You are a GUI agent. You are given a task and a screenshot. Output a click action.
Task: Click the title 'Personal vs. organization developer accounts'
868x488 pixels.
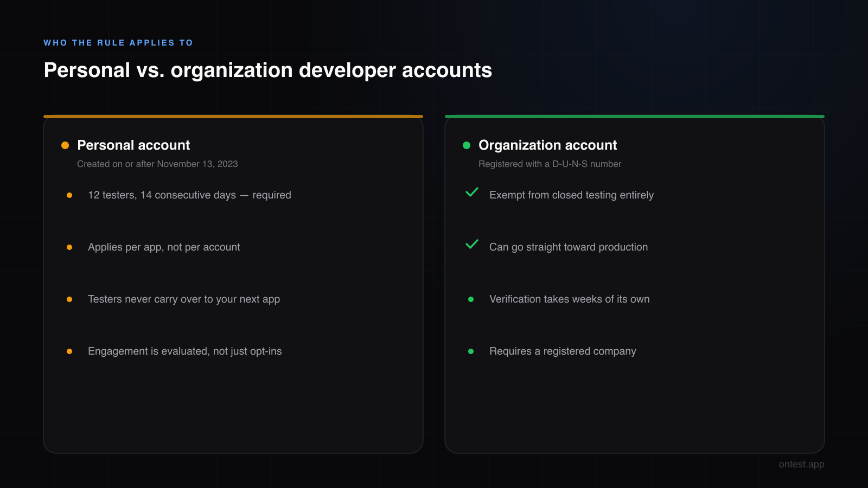pyautogui.click(x=268, y=70)
